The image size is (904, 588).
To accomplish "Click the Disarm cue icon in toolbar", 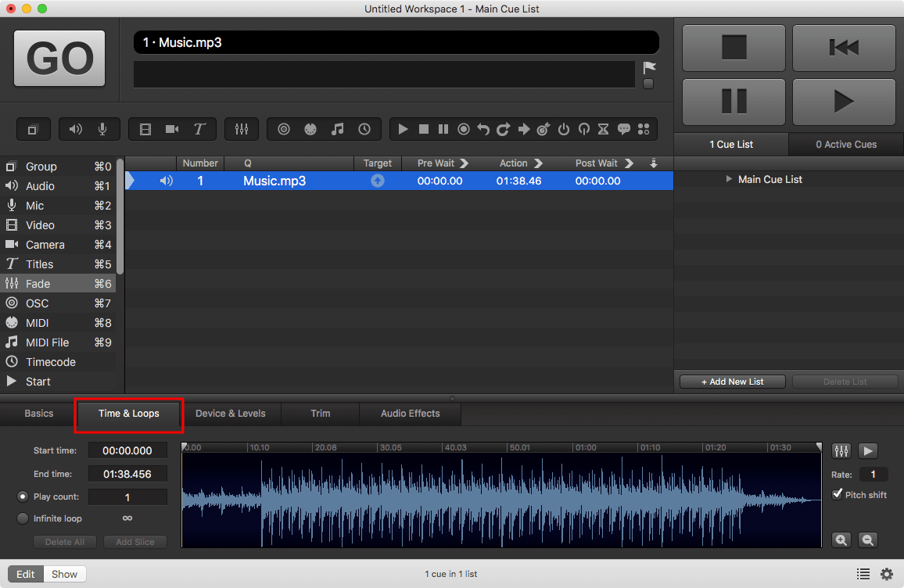I will point(584,129).
